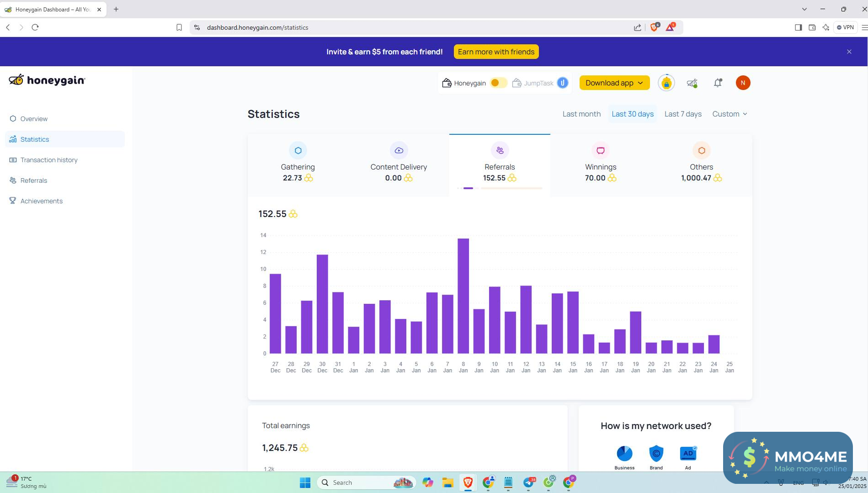Click the Brand protection shield icon
This screenshot has height=493, width=868.
pyautogui.click(x=656, y=453)
